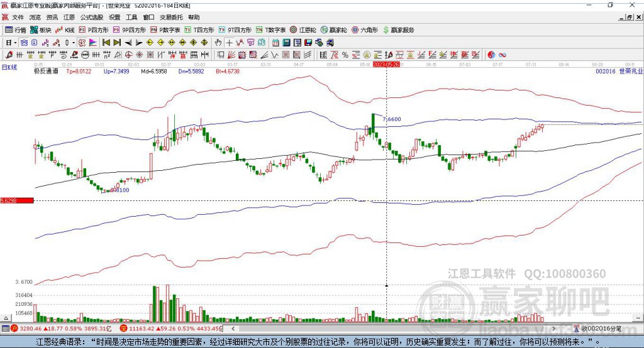
Task: Click scrollbar left arrow at bottom
Action: (x=233, y=329)
